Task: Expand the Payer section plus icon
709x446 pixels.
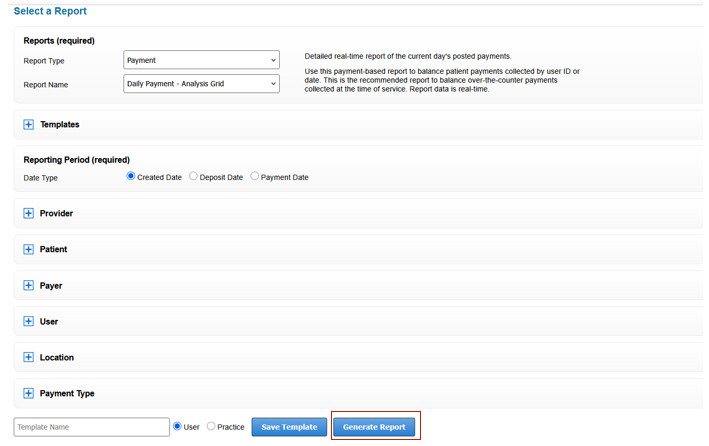Action: pos(29,286)
